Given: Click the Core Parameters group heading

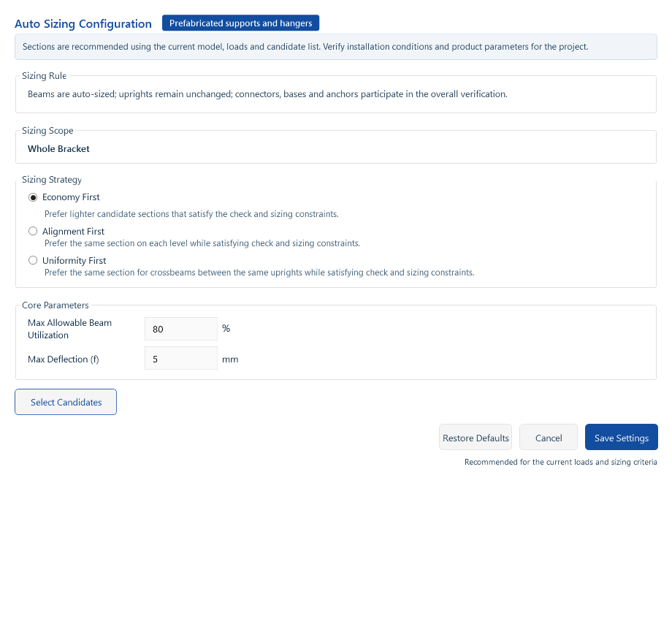Looking at the screenshot, I should (x=56, y=305).
